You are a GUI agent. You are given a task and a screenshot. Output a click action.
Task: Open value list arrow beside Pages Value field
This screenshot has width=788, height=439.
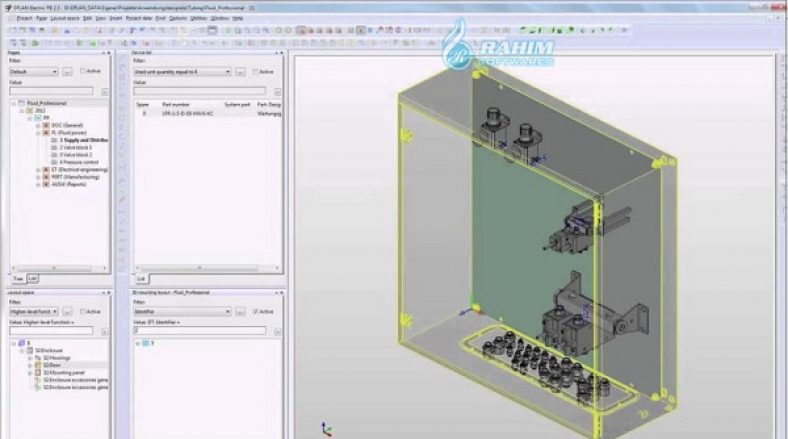click(x=104, y=91)
